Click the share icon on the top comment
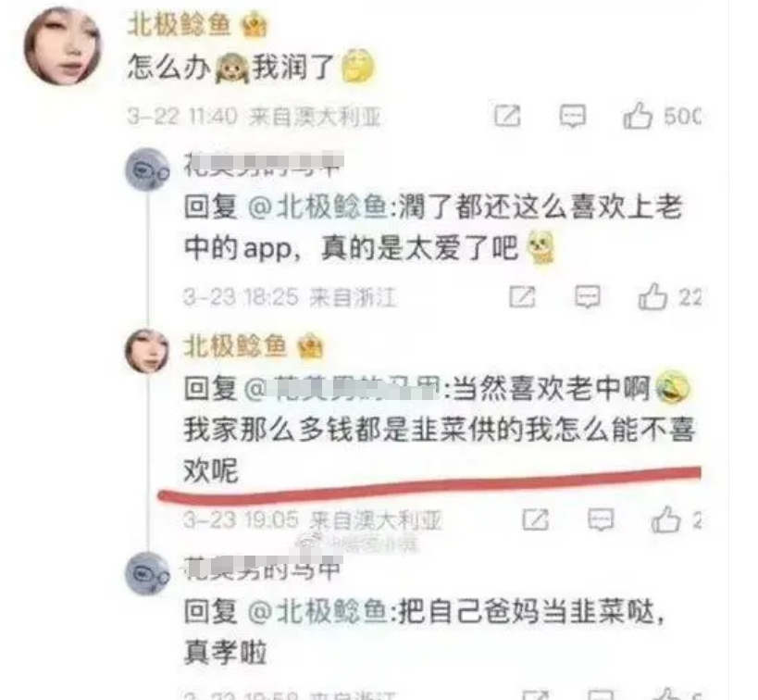This screenshot has height=700, width=758. [507, 116]
